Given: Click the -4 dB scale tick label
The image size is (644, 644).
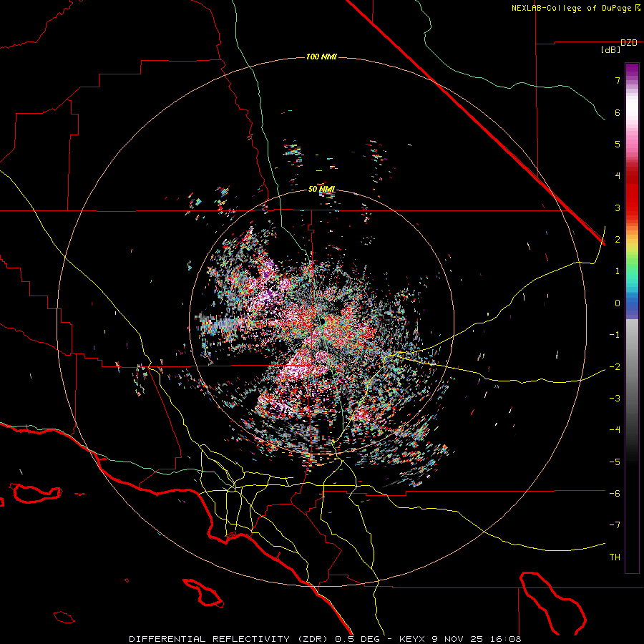Looking at the screenshot, I should [615, 430].
